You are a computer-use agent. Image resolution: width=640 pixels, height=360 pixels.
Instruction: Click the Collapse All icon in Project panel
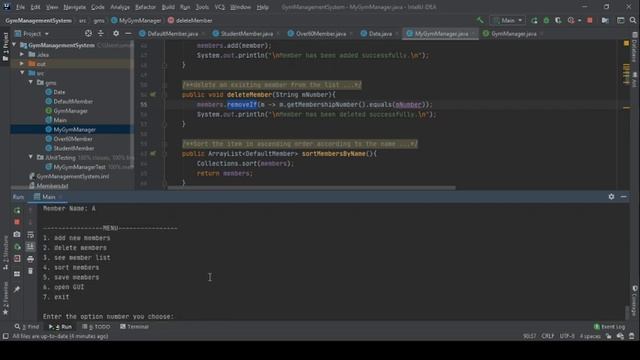tap(100, 33)
